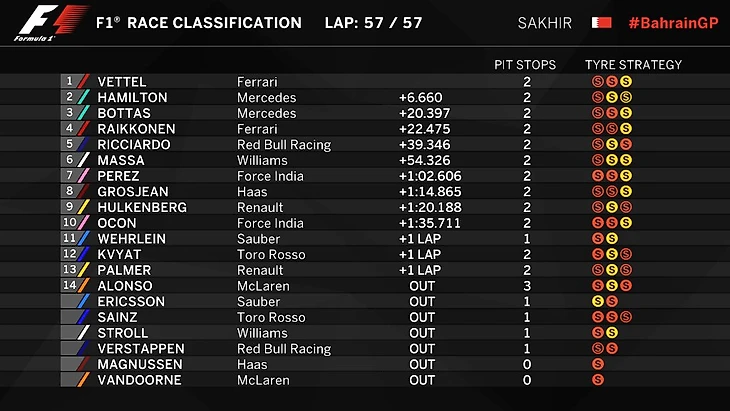Image resolution: width=730 pixels, height=411 pixels.
Task: Click Magnussen's single tyre icon
Action: click(598, 364)
